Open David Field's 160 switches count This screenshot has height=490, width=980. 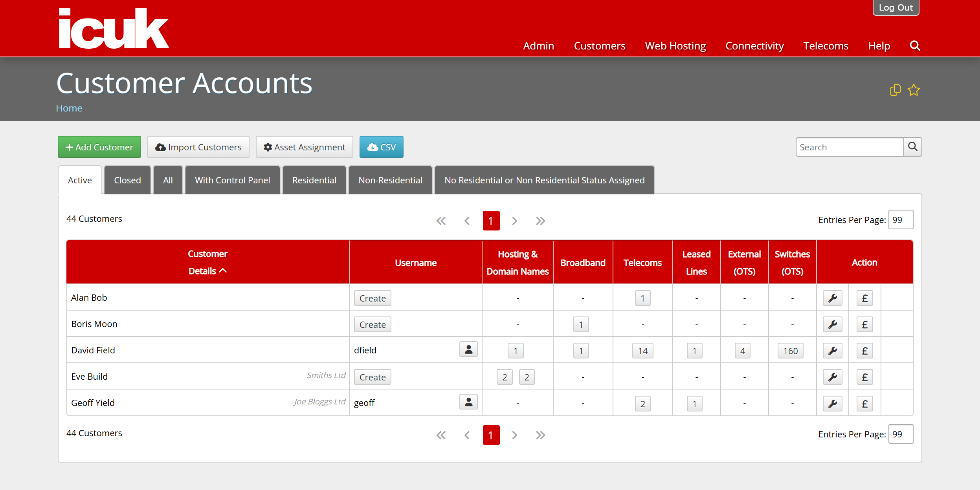(790, 351)
